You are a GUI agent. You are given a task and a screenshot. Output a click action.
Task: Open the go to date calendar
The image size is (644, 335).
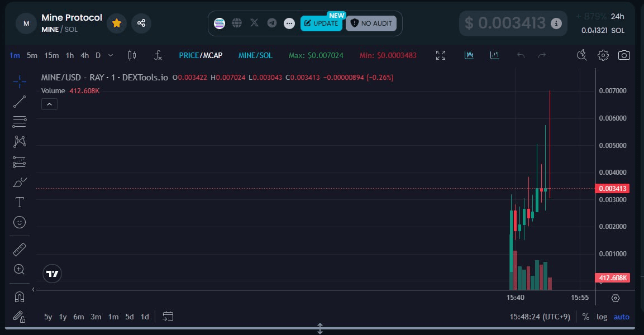tap(168, 316)
